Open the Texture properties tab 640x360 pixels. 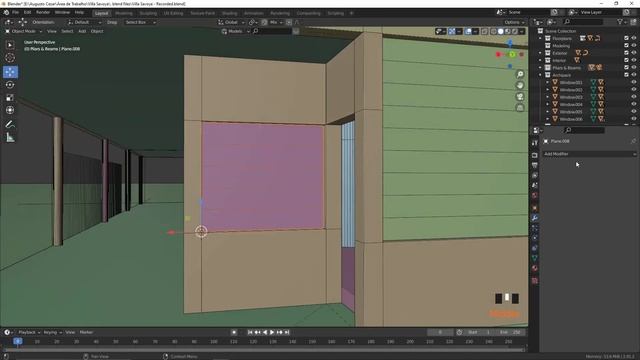click(x=535, y=281)
